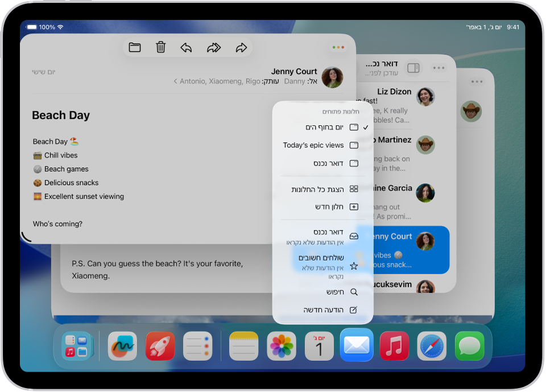Move the email using the folder icon
The height and width of the screenshot is (392, 546).
click(135, 47)
